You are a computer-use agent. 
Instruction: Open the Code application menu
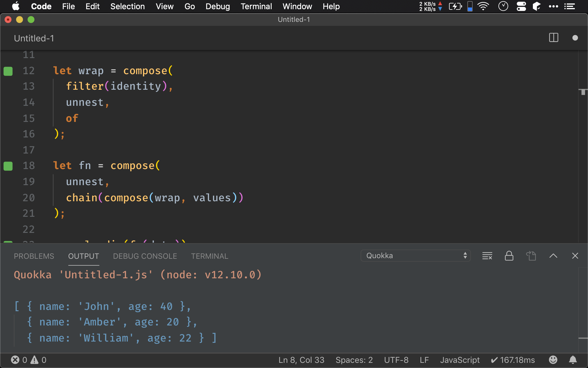pos(41,6)
